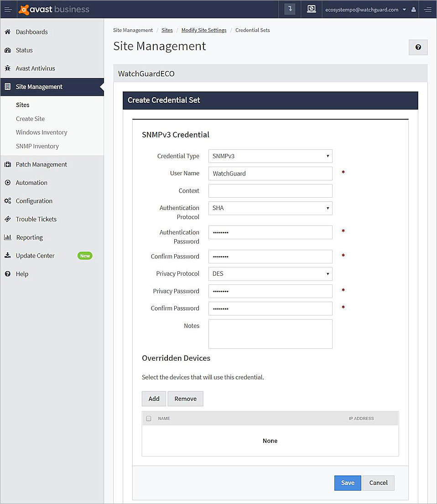Click the Trouble Tickets tag icon

[8, 219]
